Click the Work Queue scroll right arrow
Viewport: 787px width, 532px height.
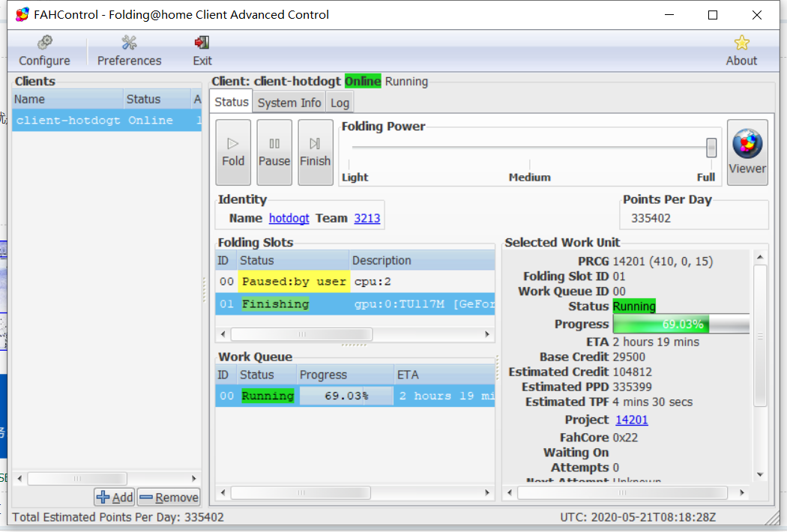(487, 493)
